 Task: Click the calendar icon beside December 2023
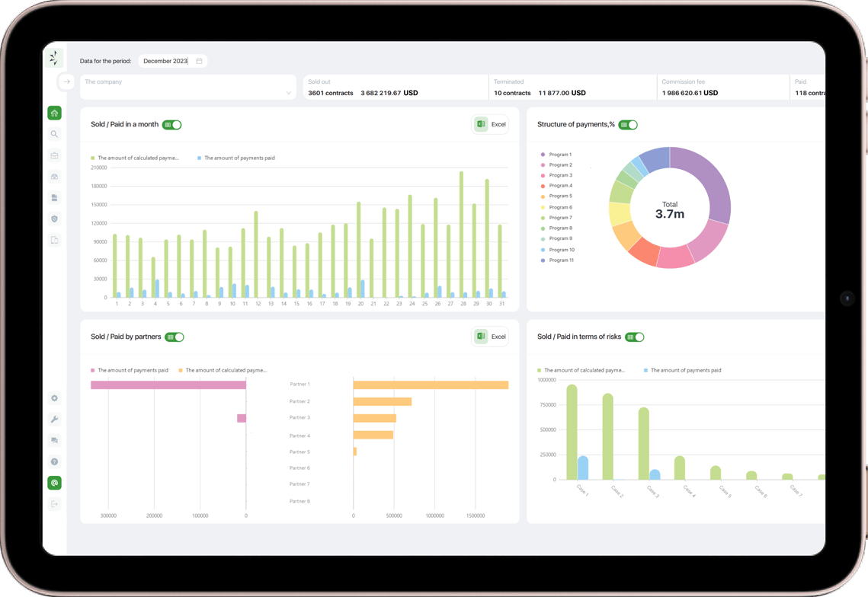pyautogui.click(x=199, y=60)
